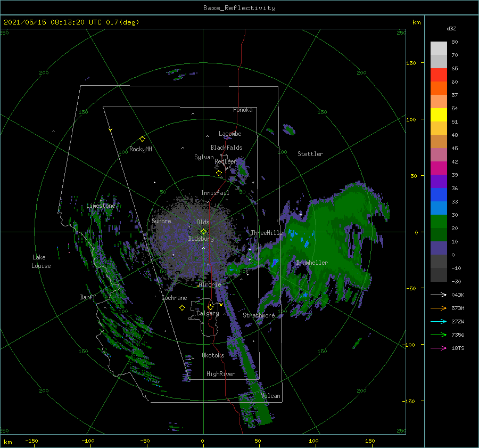Click the -150 tick on bottom km axis

(31, 441)
